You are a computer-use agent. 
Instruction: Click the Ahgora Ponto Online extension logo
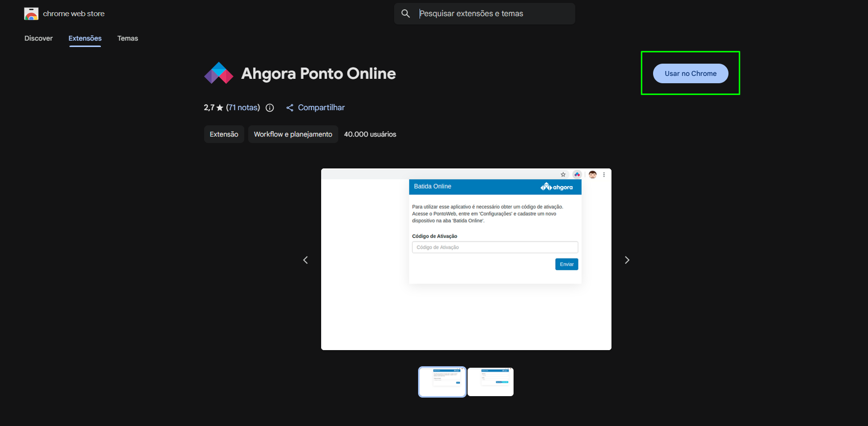tap(219, 73)
